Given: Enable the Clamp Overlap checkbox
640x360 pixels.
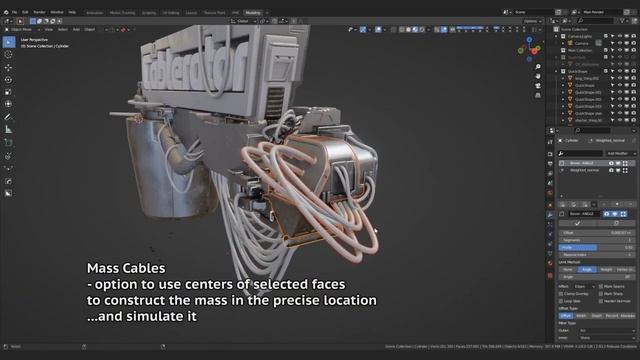Looking at the screenshot, I should 561,294.
